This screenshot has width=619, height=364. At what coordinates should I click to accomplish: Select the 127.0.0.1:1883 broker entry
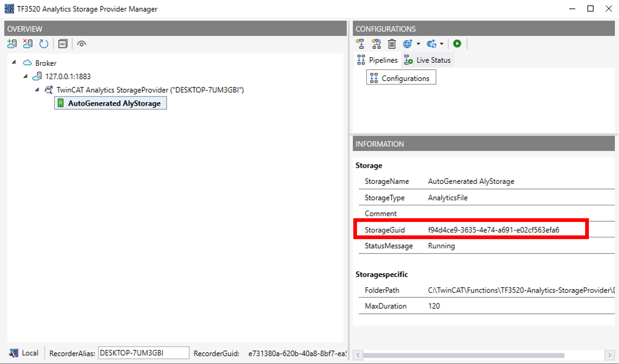68,77
